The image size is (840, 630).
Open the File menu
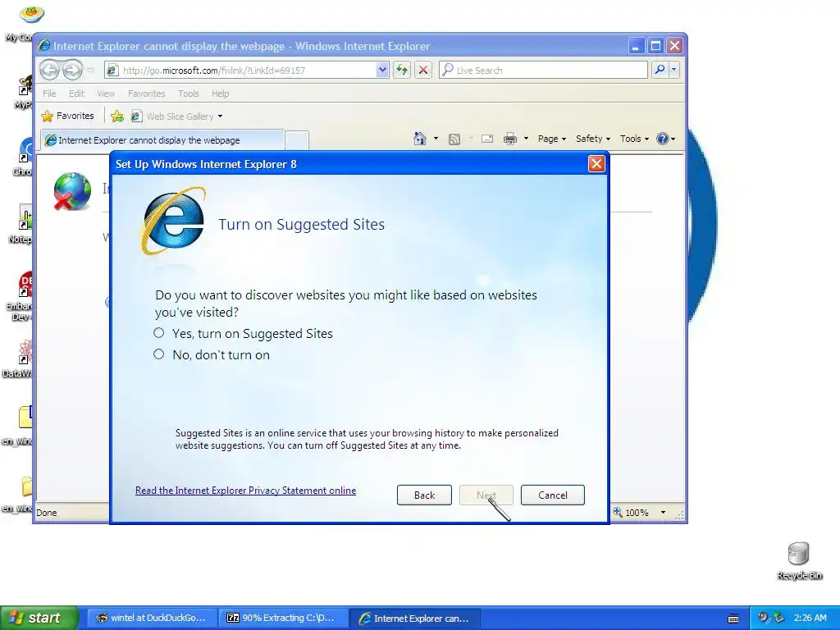tap(49, 94)
